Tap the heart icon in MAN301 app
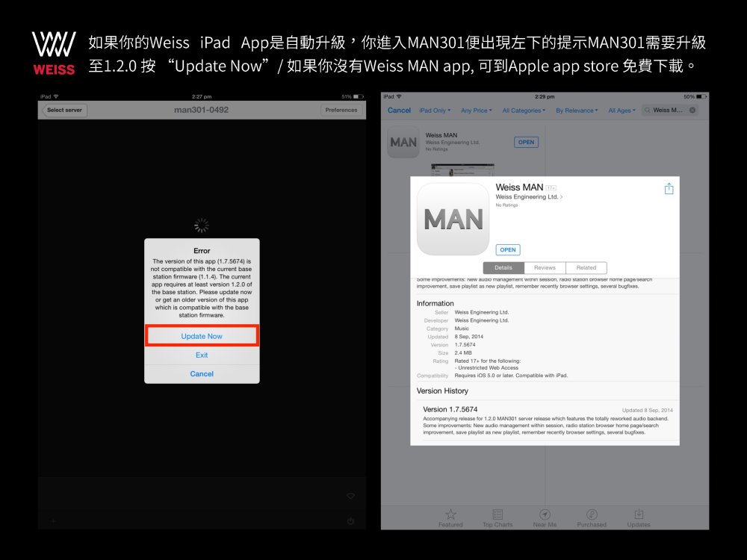747x560 pixels. 350,497
